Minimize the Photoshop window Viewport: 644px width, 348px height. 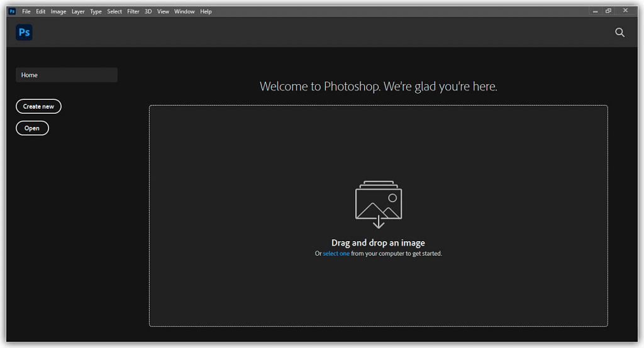[x=595, y=11]
